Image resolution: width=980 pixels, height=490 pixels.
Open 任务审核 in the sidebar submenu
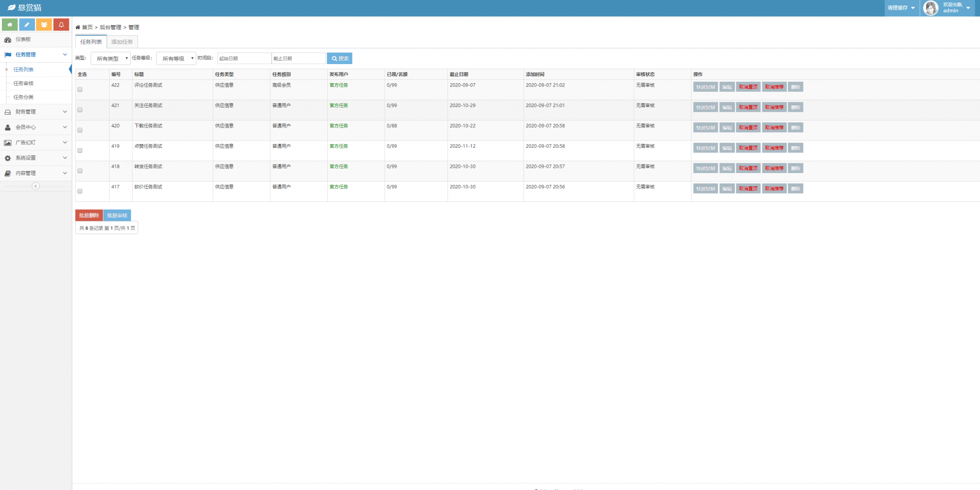click(x=23, y=84)
